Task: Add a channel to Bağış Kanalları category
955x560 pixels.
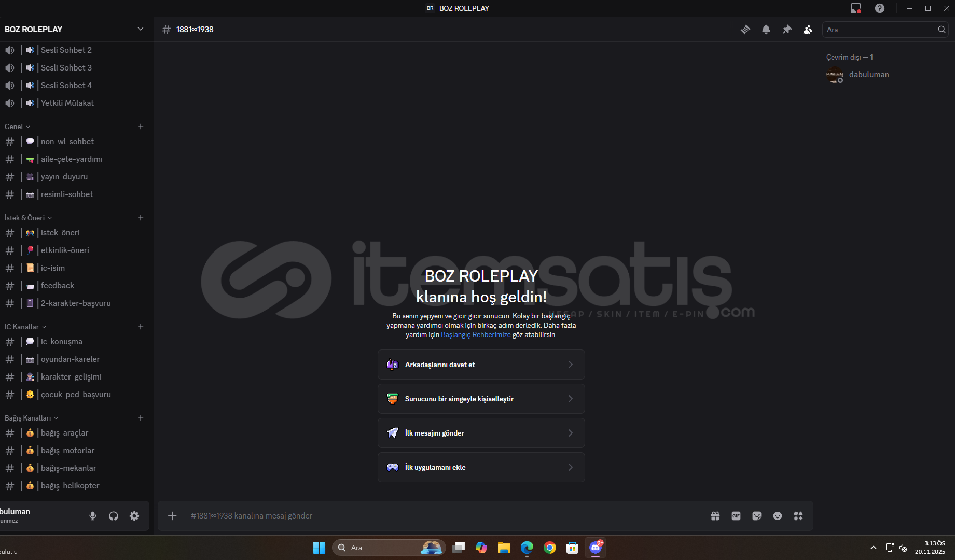Action: (x=141, y=418)
